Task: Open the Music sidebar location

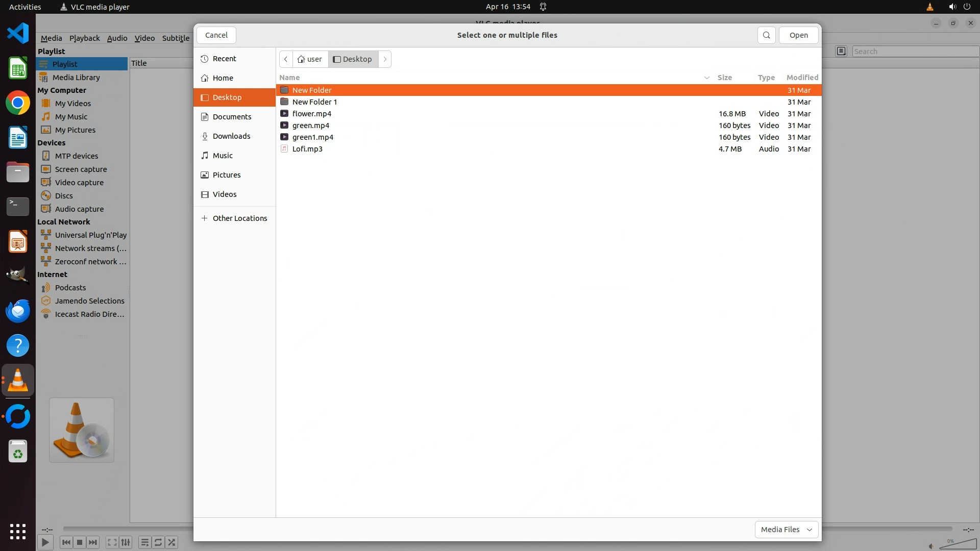Action: click(x=223, y=156)
